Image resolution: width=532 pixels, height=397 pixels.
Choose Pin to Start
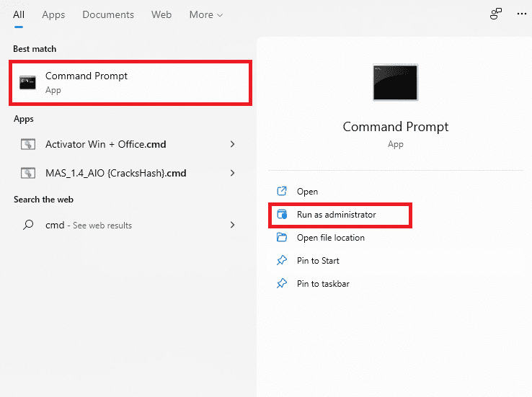(x=318, y=261)
